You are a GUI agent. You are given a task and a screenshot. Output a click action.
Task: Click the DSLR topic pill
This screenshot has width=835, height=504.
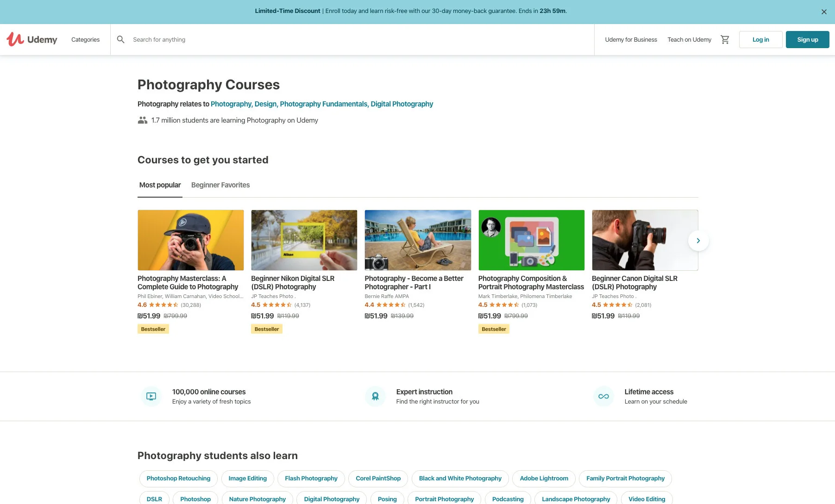(154, 499)
